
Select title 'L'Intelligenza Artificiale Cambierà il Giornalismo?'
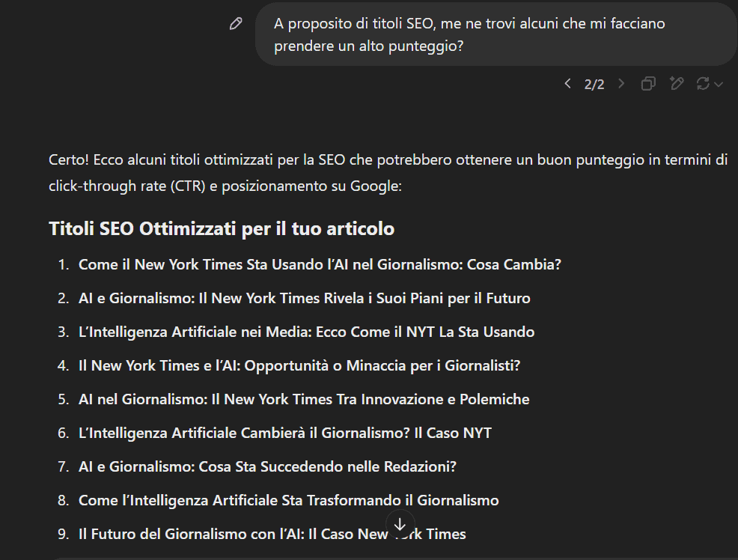[244, 433]
